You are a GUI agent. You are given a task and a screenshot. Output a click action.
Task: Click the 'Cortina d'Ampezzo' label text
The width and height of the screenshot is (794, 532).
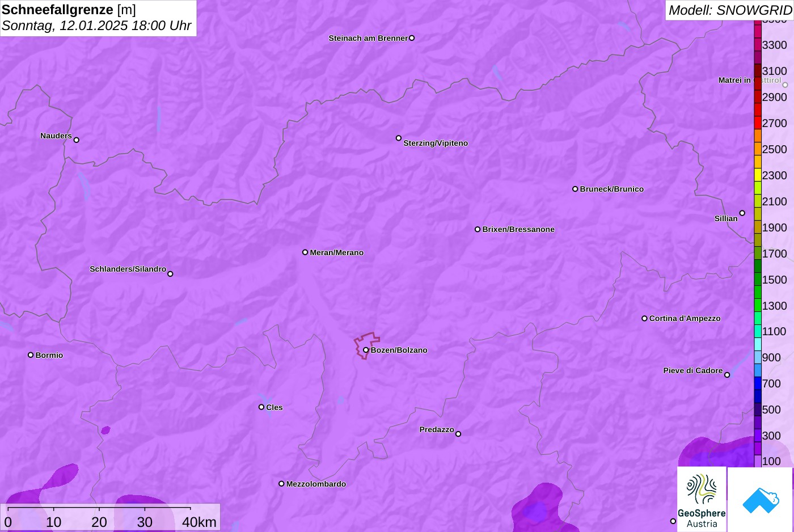point(685,318)
